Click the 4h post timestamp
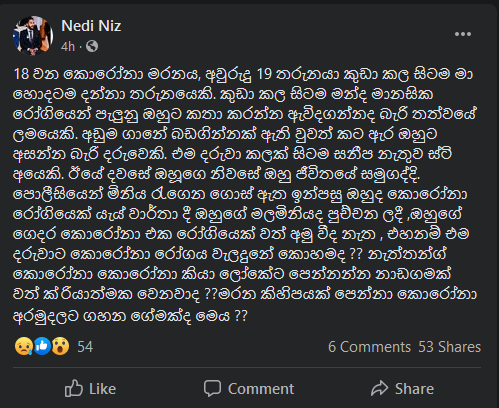The height and width of the screenshot is (408, 499). pyautogui.click(x=68, y=46)
